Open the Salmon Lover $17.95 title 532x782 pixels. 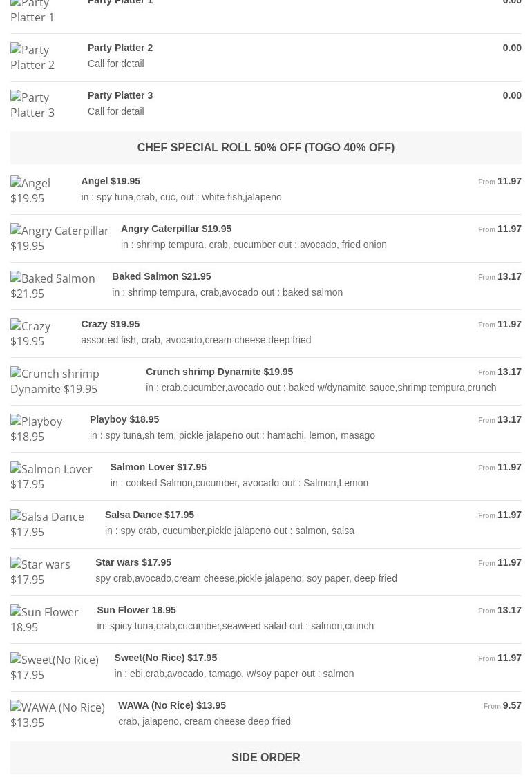click(158, 467)
